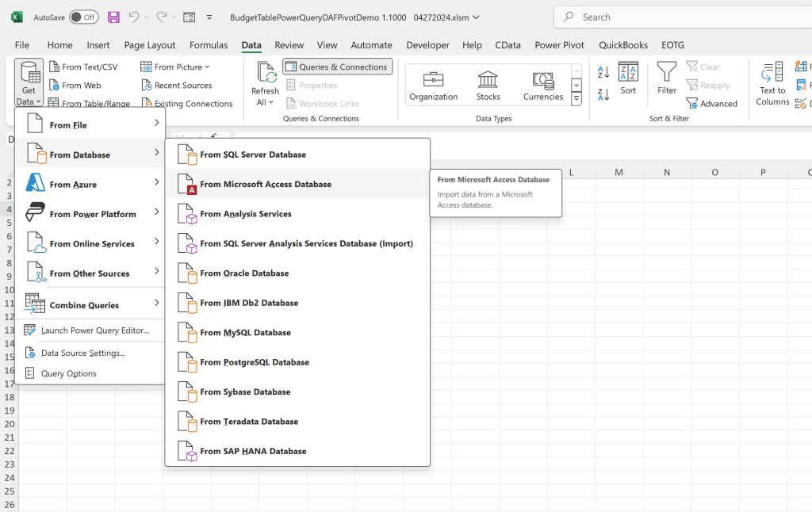Click in the Search box
This screenshot has height=512, width=812.
click(682, 17)
